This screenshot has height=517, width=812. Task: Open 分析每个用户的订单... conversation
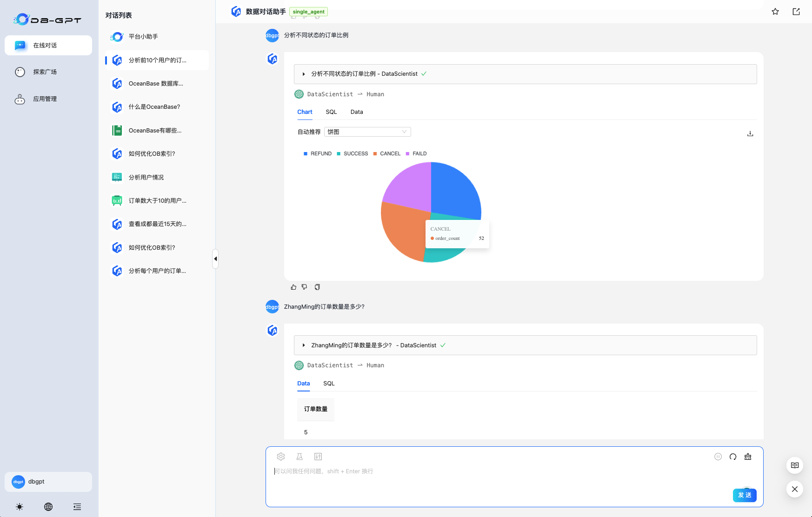(x=157, y=271)
